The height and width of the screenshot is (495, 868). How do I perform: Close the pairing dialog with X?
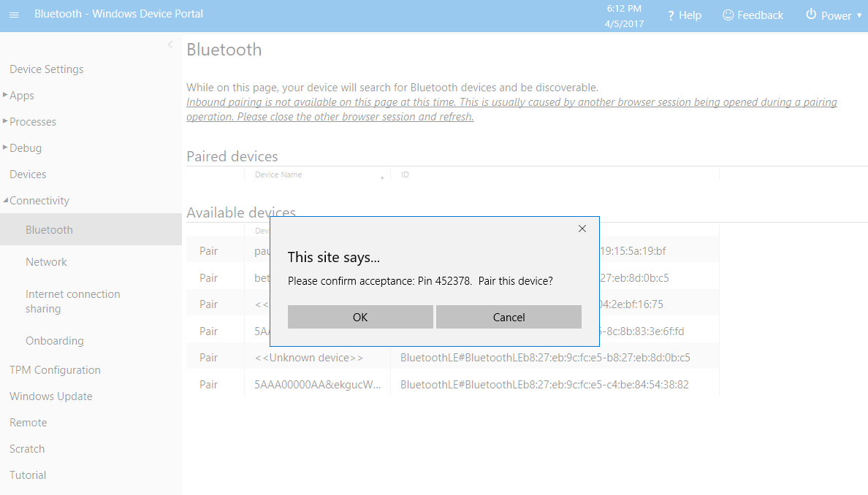(x=582, y=229)
